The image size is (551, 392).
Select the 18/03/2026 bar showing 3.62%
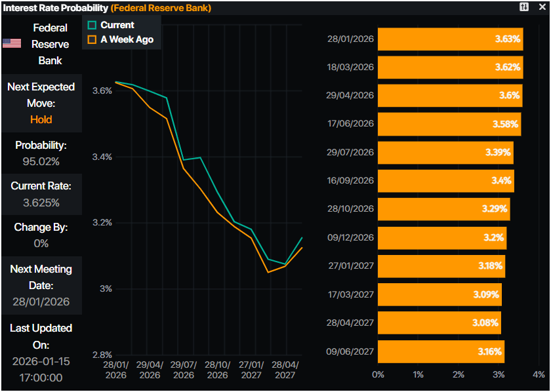[450, 68]
